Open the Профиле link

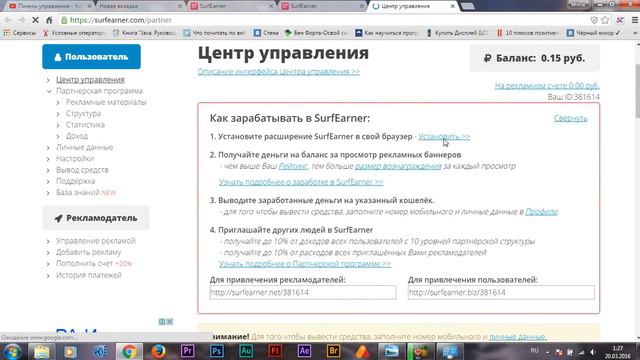541,212
